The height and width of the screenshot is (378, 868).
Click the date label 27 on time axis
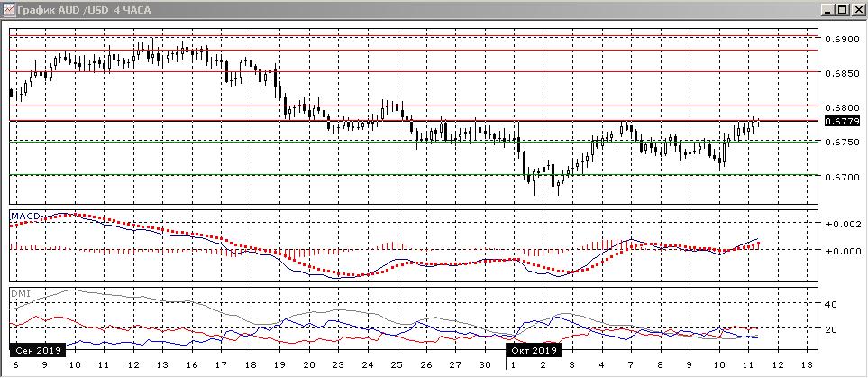pyautogui.click(x=455, y=365)
